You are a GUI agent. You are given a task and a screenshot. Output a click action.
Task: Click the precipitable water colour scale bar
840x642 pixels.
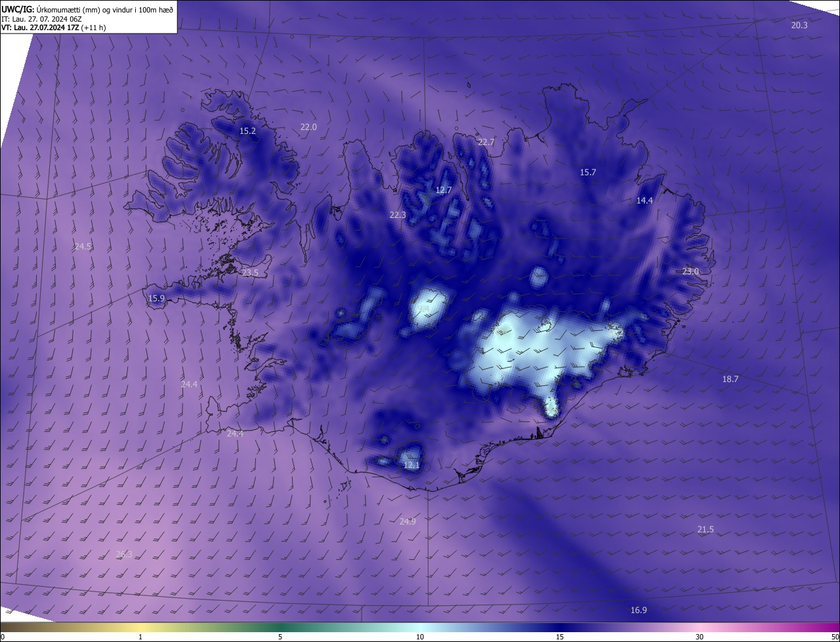[x=420, y=628]
